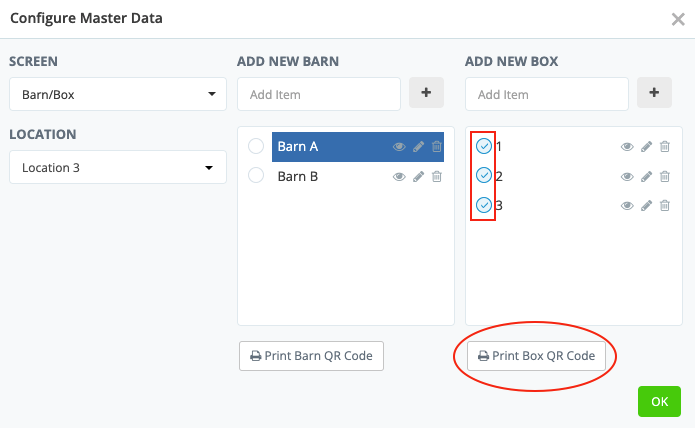This screenshot has height=428, width=695.
Task: Toggle the checkbox next to box 2
Action: point(484,176)
